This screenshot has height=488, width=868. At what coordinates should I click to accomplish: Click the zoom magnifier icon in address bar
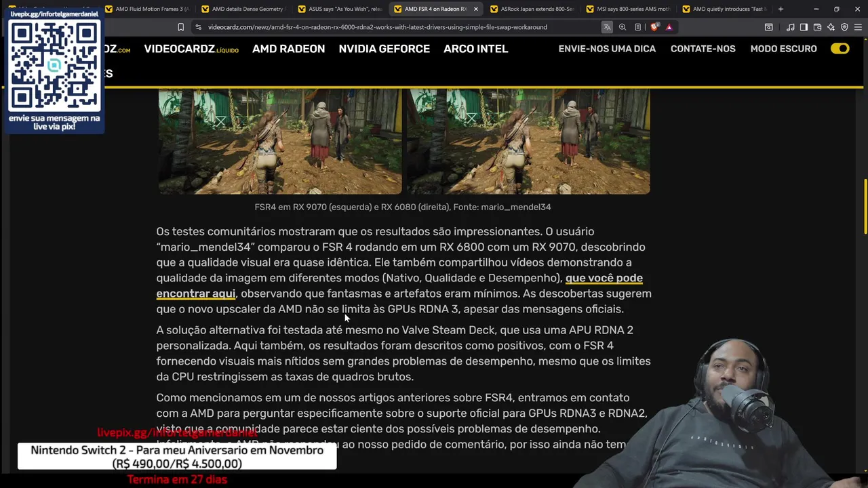623,27
